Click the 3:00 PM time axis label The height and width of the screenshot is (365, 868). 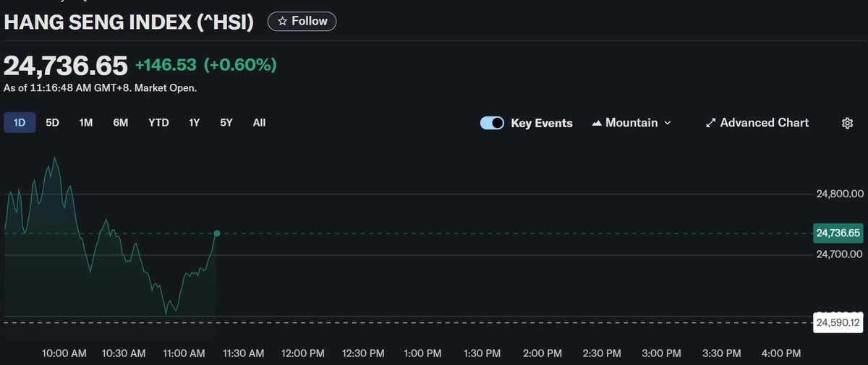click(661, 353)
